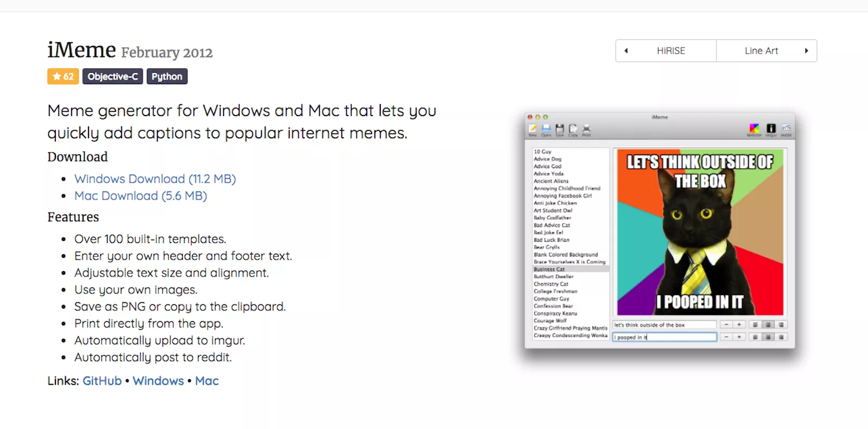Click the header text field 'let's think outside of the box'

click(x=665, y=325)
